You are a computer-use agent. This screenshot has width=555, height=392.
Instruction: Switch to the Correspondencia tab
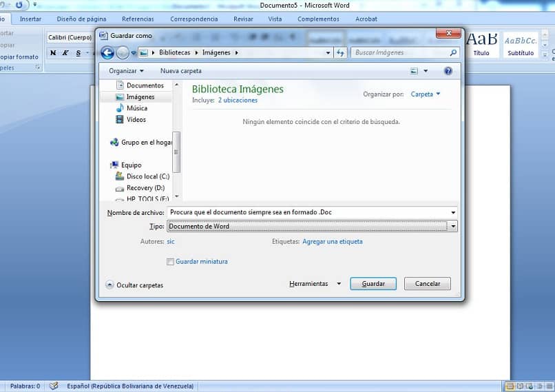coord(194,19)
